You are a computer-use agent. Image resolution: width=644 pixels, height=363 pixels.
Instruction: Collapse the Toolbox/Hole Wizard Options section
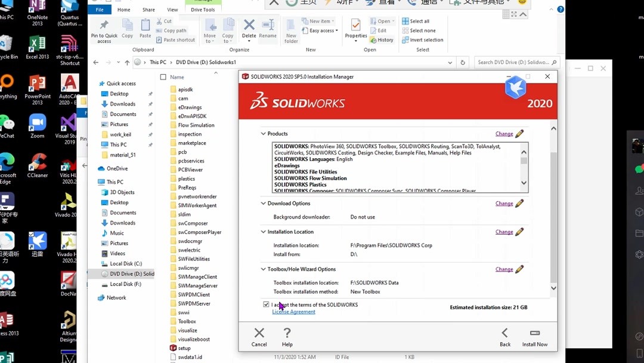(x=262, y=269)
